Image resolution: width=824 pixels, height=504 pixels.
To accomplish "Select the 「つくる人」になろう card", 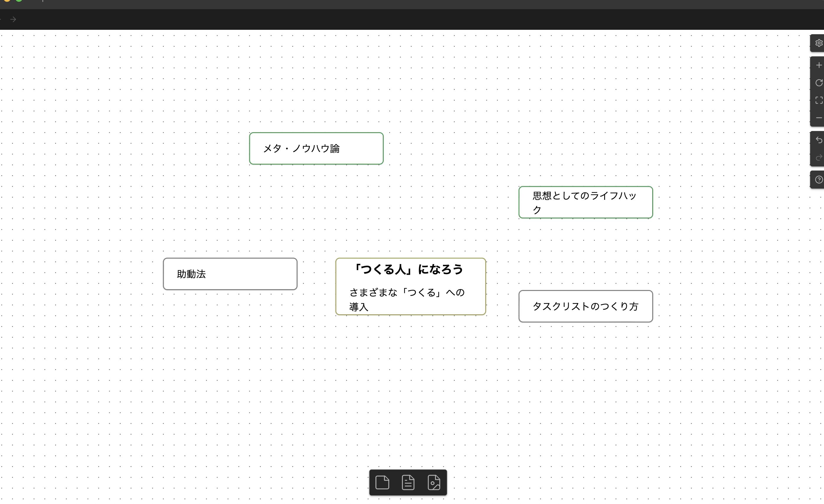I will [x=410, y=287].
